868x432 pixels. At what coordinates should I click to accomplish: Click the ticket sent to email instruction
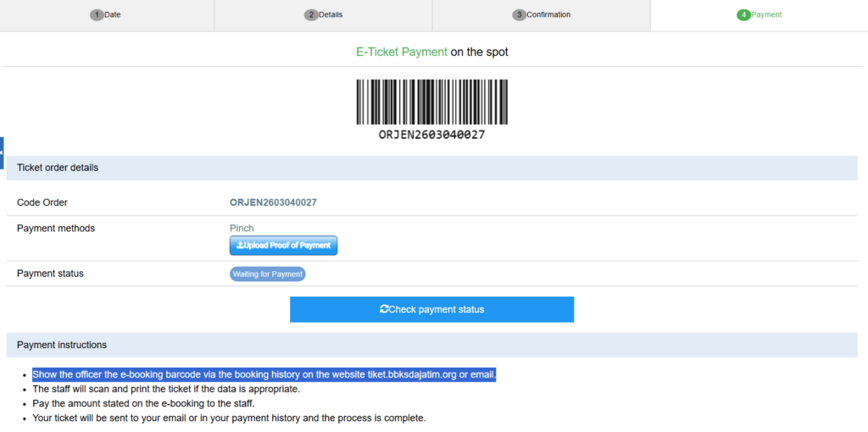coord(229,418)
